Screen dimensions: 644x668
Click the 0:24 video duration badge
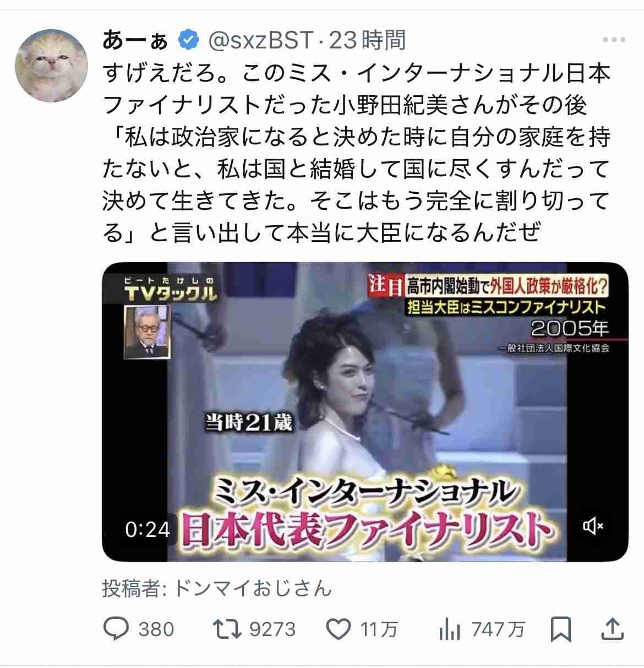click(x=148, y=529)
